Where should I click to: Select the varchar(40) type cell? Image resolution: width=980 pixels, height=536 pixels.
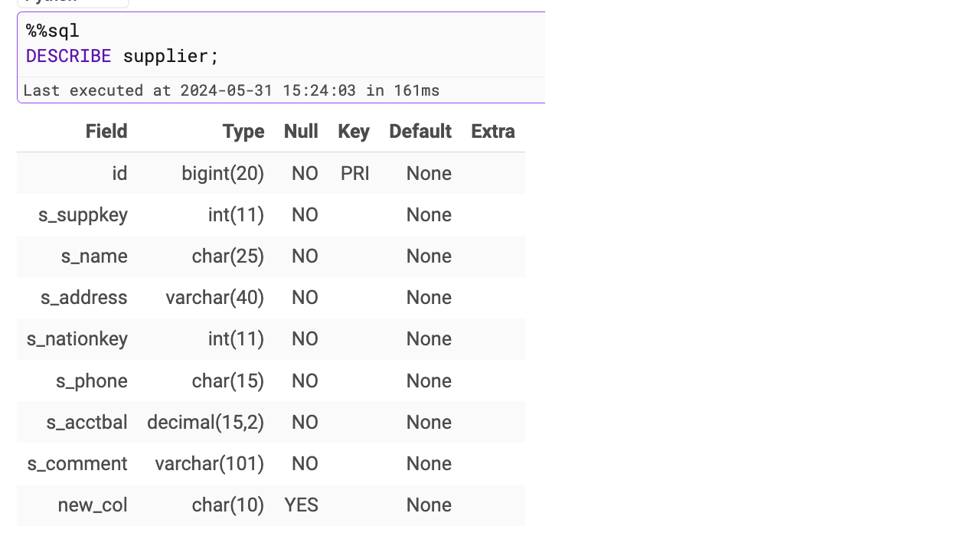point(215,298)
